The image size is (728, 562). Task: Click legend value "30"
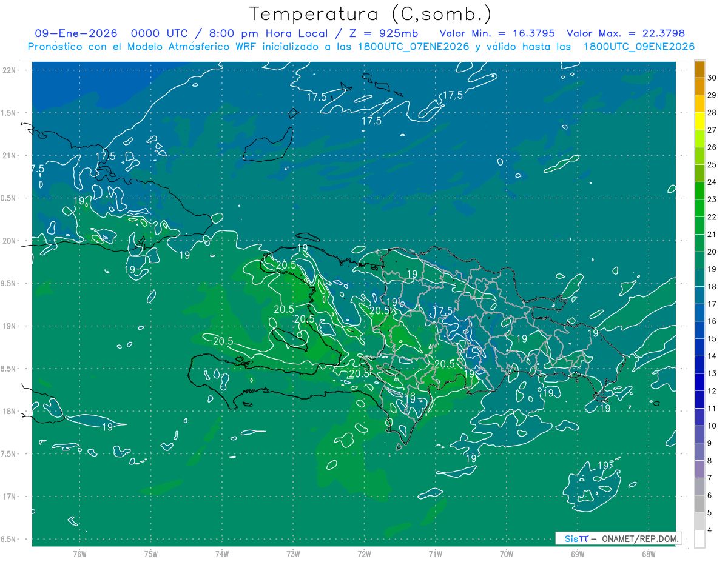pos(712,78)
